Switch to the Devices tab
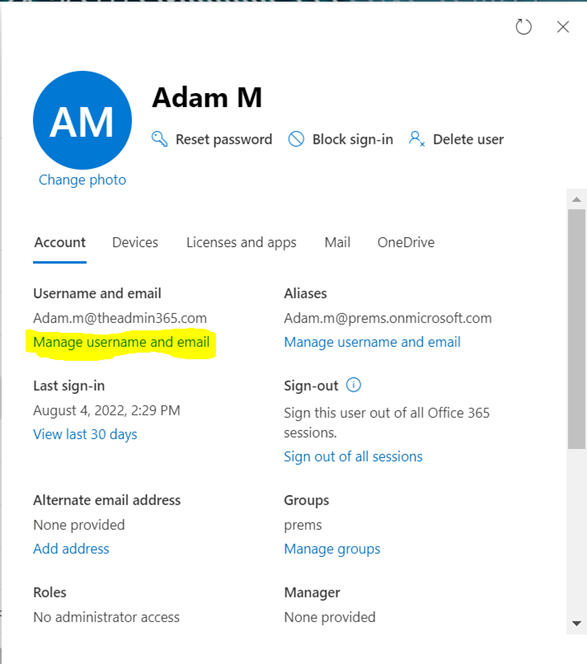Viewport: 587px width, 664px height. [x=135, y=242]
